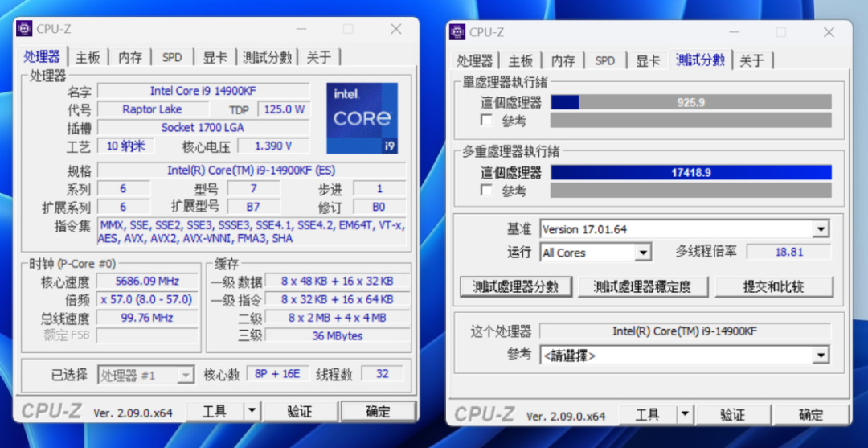Open 关于 tab in right window

coord(751,60)
